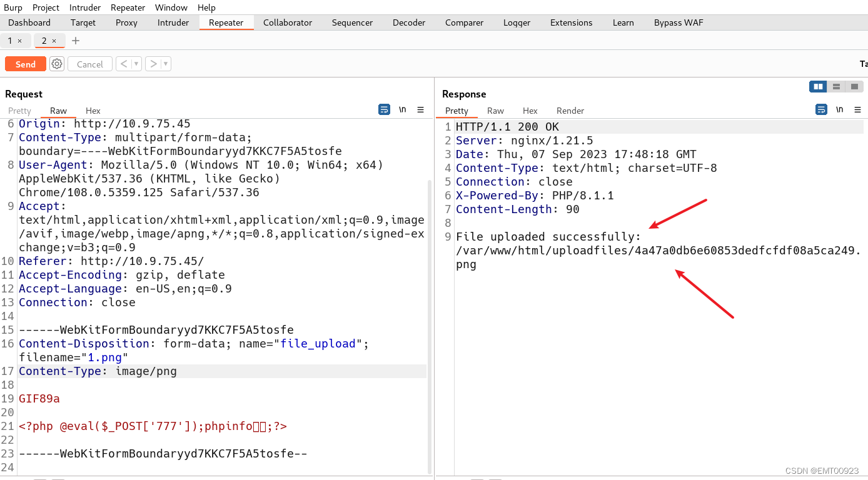Select the Request Raw view
The image size is (868, 480).
coord(58,111)
